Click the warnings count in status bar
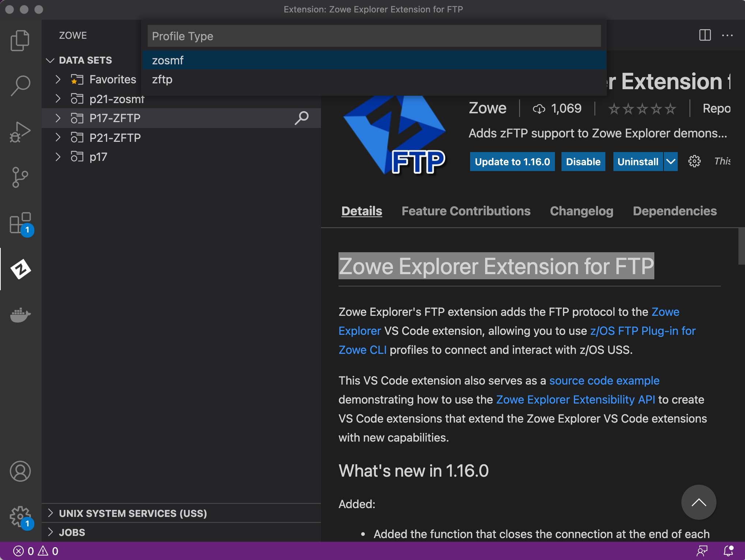Screen dimensions: 745x560 tap(48, 551)
